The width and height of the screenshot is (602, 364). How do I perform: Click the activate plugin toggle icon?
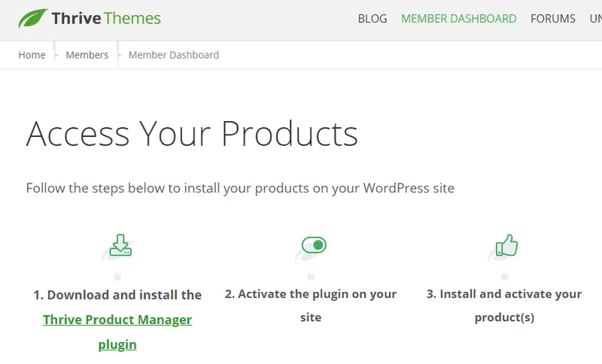coord(314,244)
